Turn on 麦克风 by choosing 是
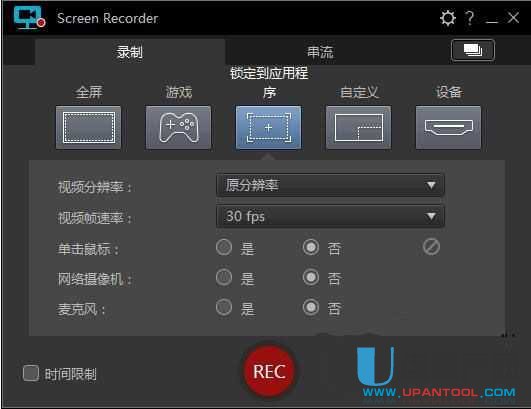Image resolution: width=531 pixels, height=409 pixels. [224, 307]
